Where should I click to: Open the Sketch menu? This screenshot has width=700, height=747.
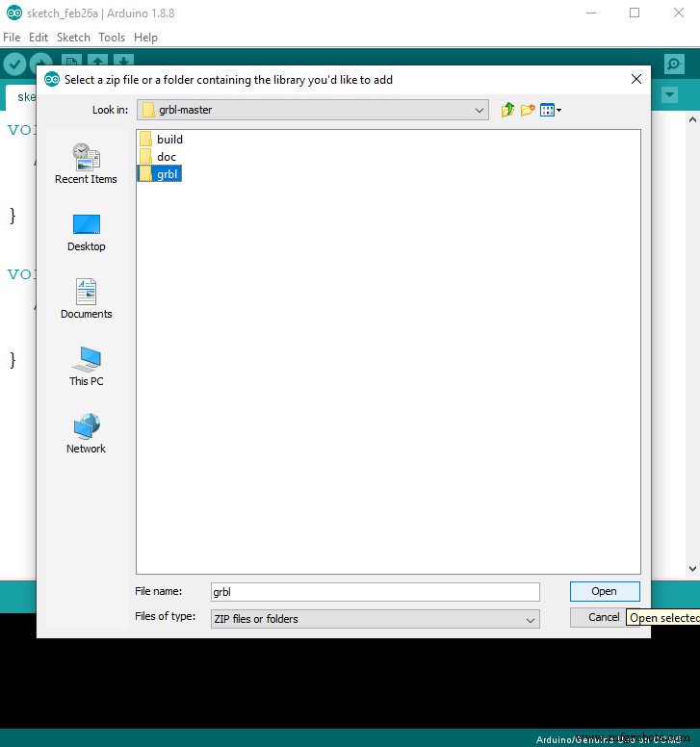point(73,38)
